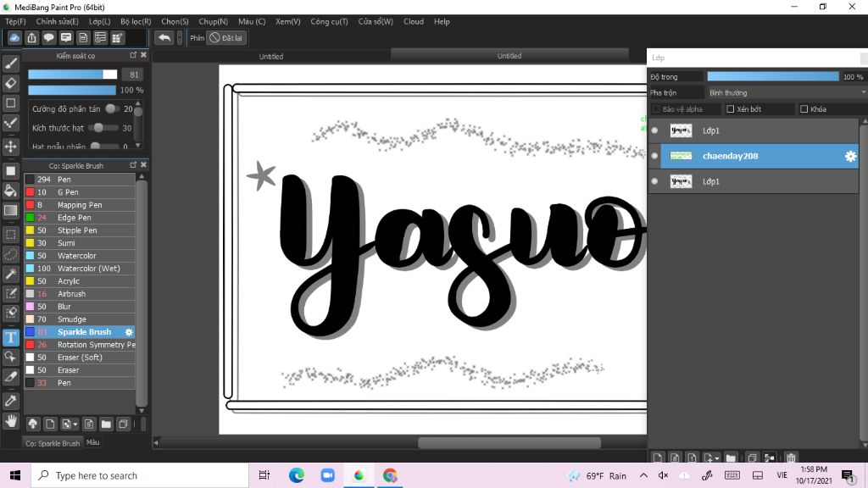Click the Đặt lại reset button

pos(226,37)
